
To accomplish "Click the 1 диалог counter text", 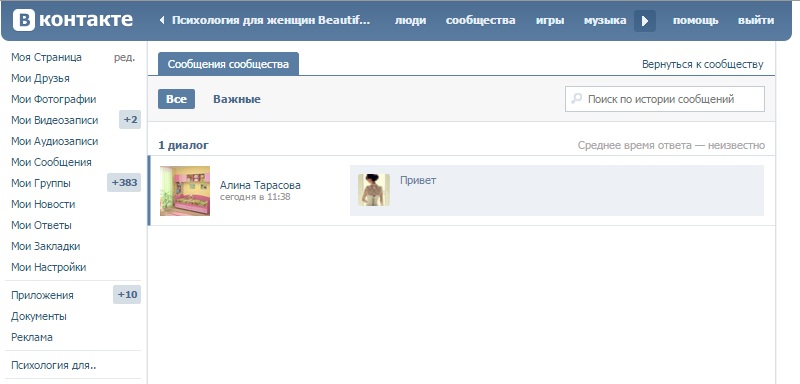I will (x=183, y=145).
